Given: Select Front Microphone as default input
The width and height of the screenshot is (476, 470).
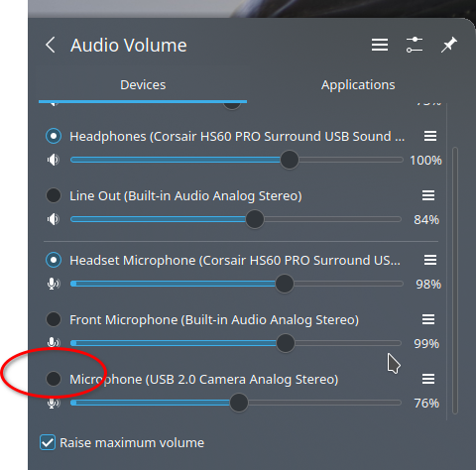Looking at the screenshot, I should (54, 319).
